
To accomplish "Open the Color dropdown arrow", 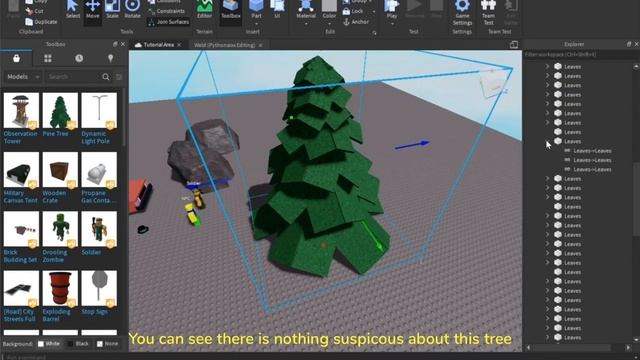I will pyautogui.click(x=329, y=24).
